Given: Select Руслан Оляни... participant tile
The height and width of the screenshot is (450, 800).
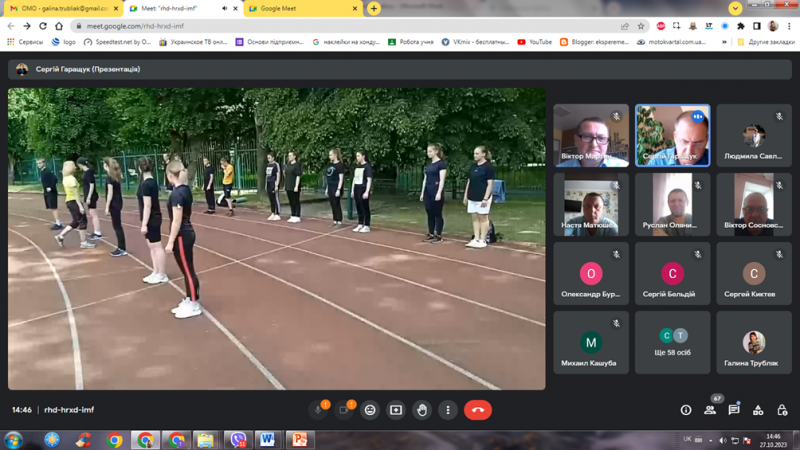Looking at the screenshot, I should 672,204.
